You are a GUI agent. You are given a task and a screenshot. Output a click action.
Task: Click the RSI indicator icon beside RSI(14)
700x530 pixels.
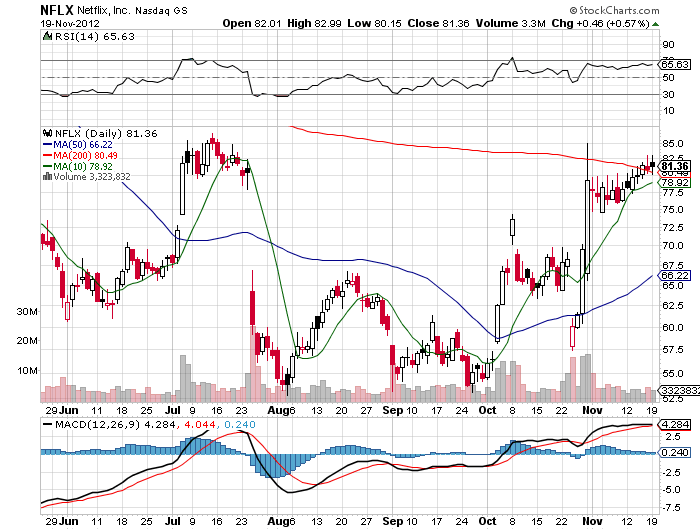coord(47,36)
